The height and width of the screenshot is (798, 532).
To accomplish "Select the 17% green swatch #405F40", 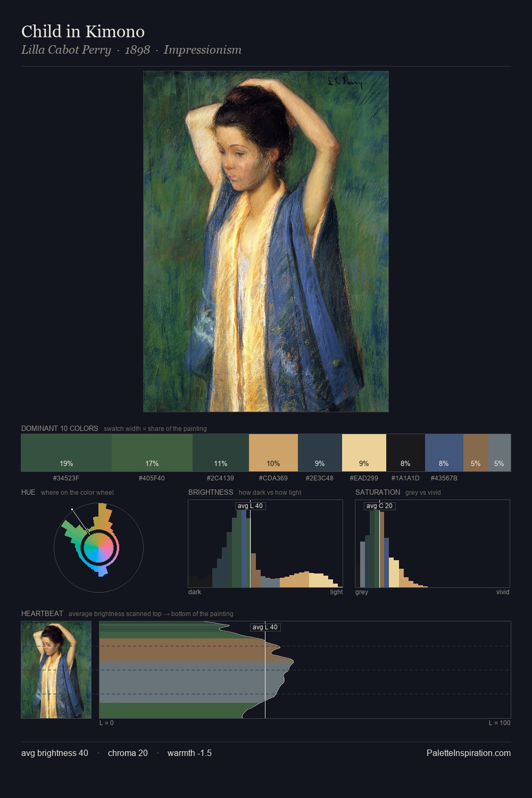I will 152,453.
